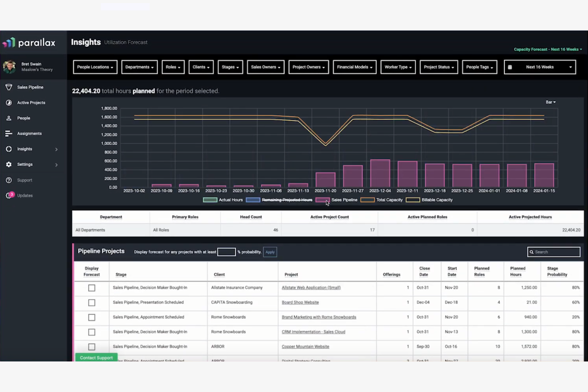Screen dimensions: 588x392
Task: Go to People in sidebar
Action: 23,118
